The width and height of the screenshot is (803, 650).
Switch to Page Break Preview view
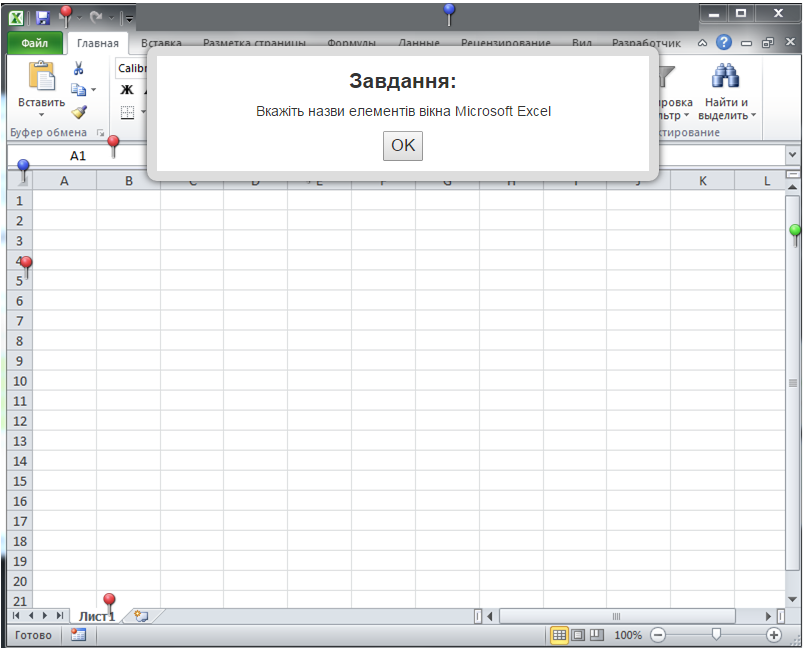pyautogui.click(x=597, y=635)
